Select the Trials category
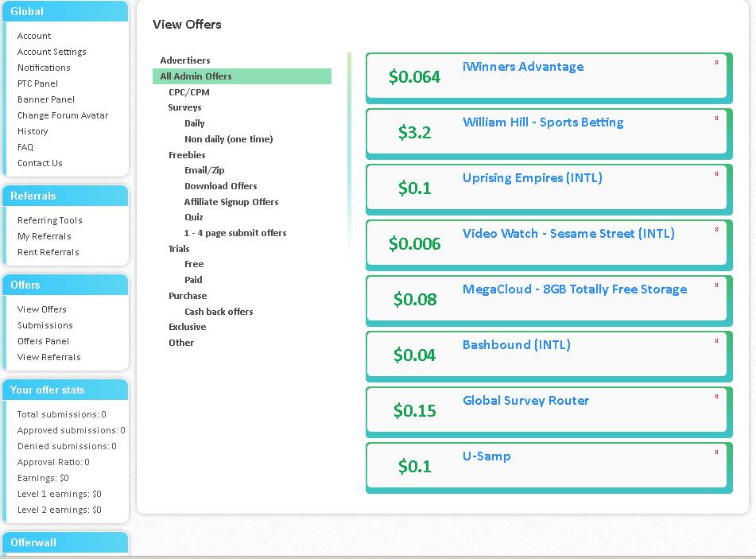The image size is (756, 559). pos(179,249)
